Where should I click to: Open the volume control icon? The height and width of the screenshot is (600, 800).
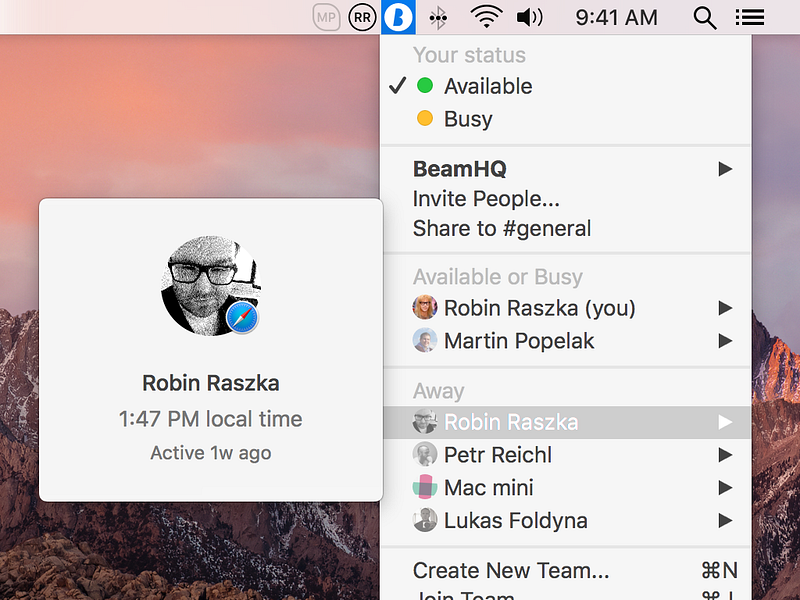click(x=530, y=17)
